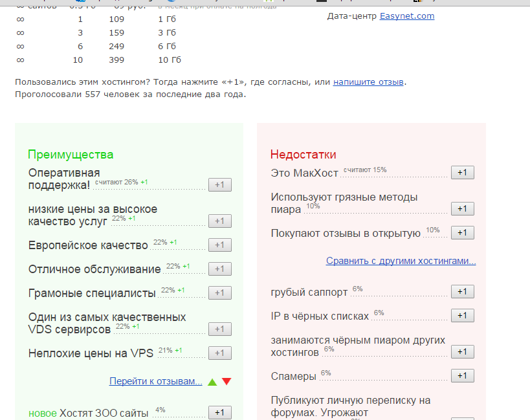Open the 'напишите отзыв' link
Image resolution: width=530 pixels, height=420 pixels.
tap(368, 82)
